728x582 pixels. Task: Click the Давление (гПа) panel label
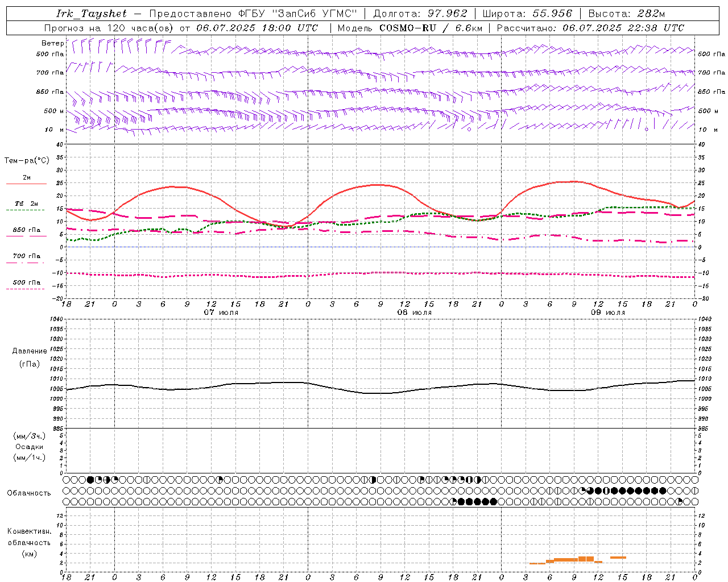[30, 357]
